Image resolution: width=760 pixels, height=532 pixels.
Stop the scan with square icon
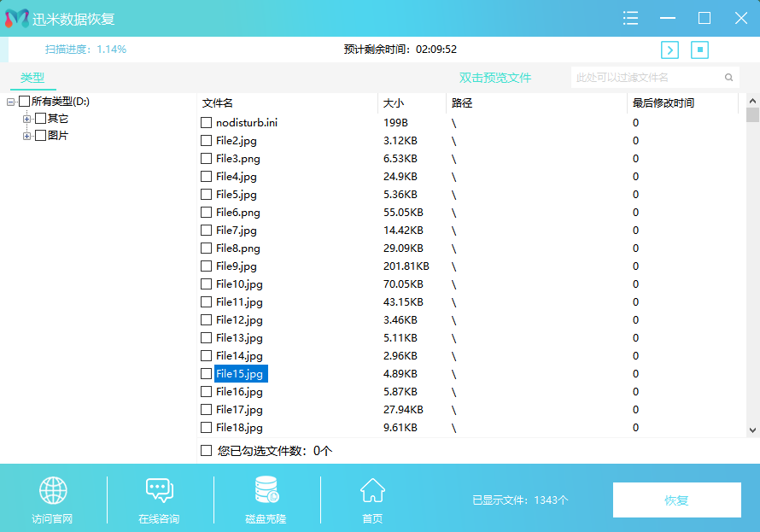(700, 50)
